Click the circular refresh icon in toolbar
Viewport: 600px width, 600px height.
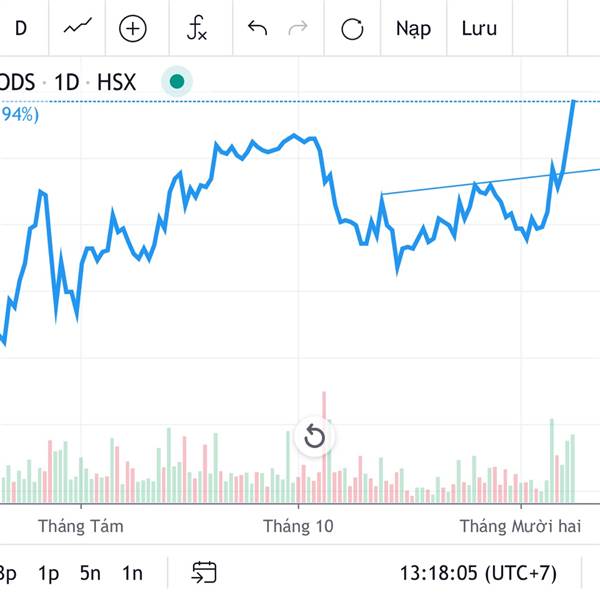pyautogui.click(x=352, y=28)
